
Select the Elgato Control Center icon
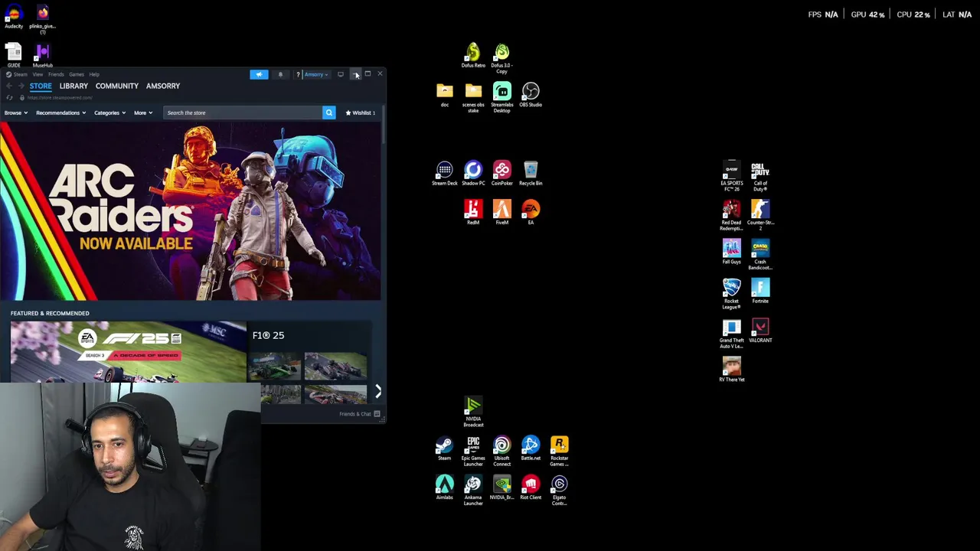(x=559, y=491)
